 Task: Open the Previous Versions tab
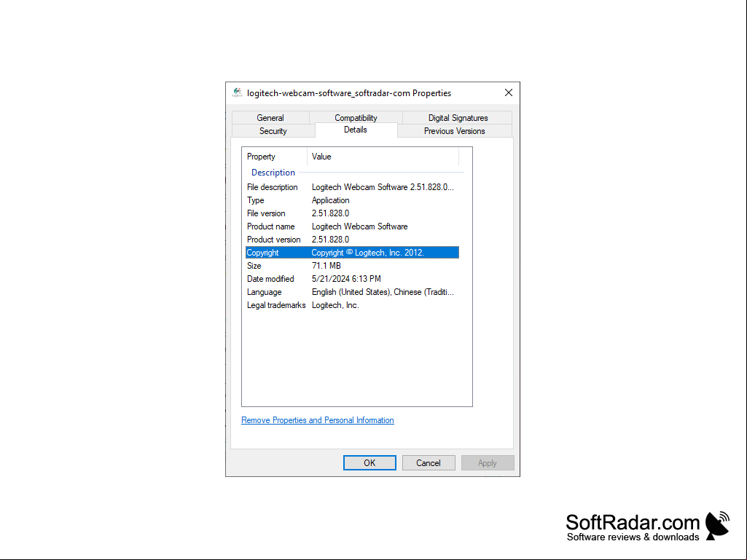tap(455, 131)
